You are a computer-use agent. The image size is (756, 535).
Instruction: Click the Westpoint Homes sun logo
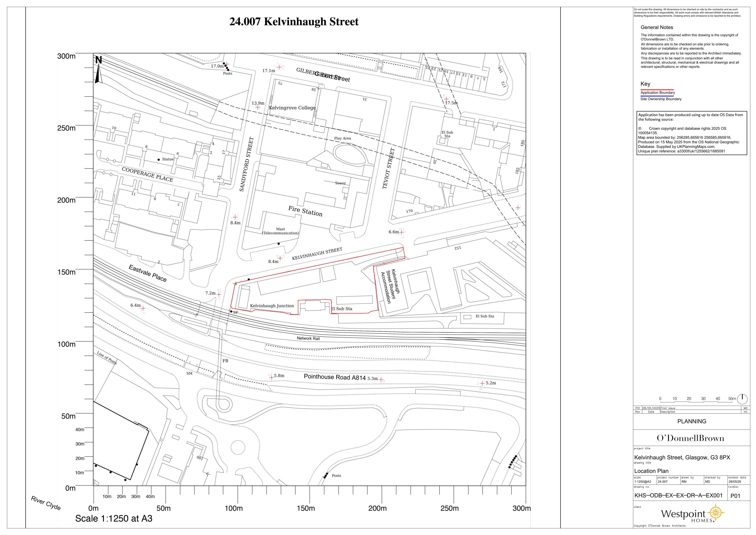(716, 513)
